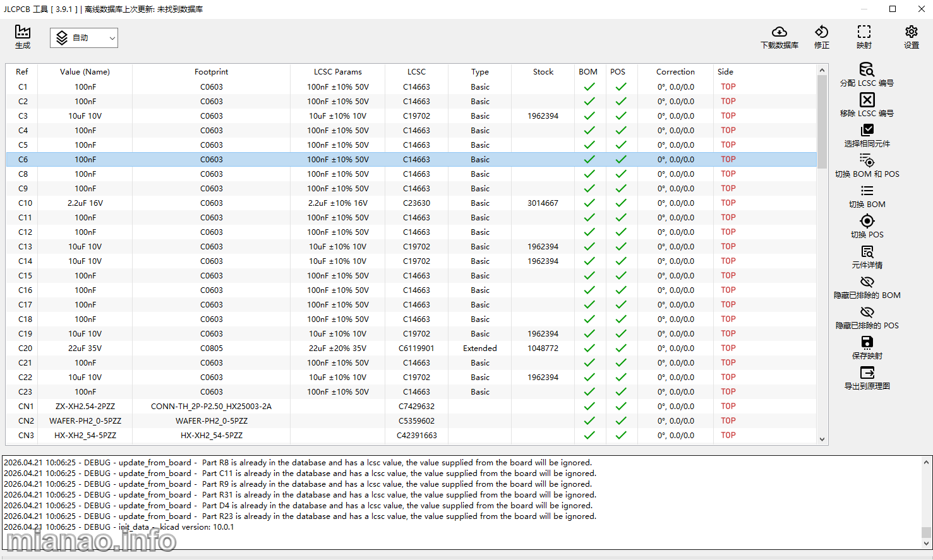This screenshot has height=560, width=933.
Task: Click export to schematic (导出到原理图) icon
Action: pyautogui.click(x=867, y=372)
